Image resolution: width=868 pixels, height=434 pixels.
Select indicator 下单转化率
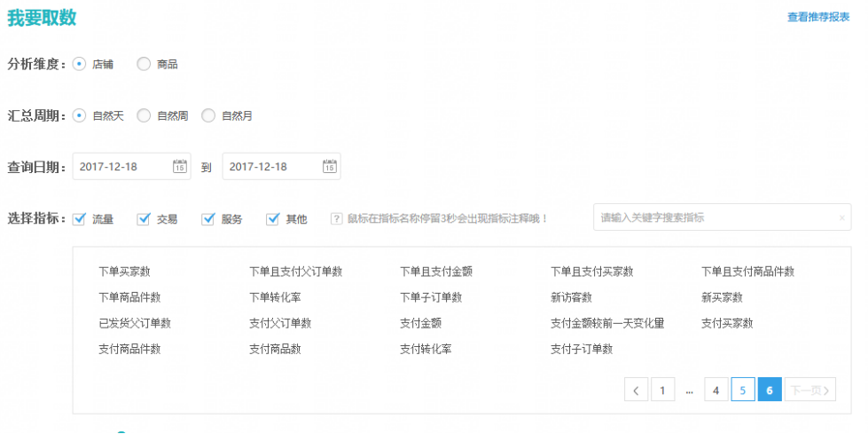pyautogui.click(x=275, y=297)
